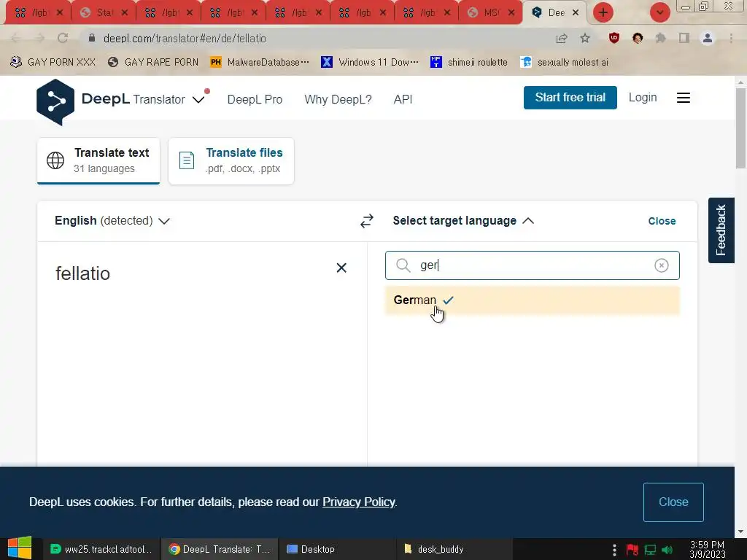This screenshot has height=560, width=747.
Task: Click the Start free trial button
Action: coord(570,98)
